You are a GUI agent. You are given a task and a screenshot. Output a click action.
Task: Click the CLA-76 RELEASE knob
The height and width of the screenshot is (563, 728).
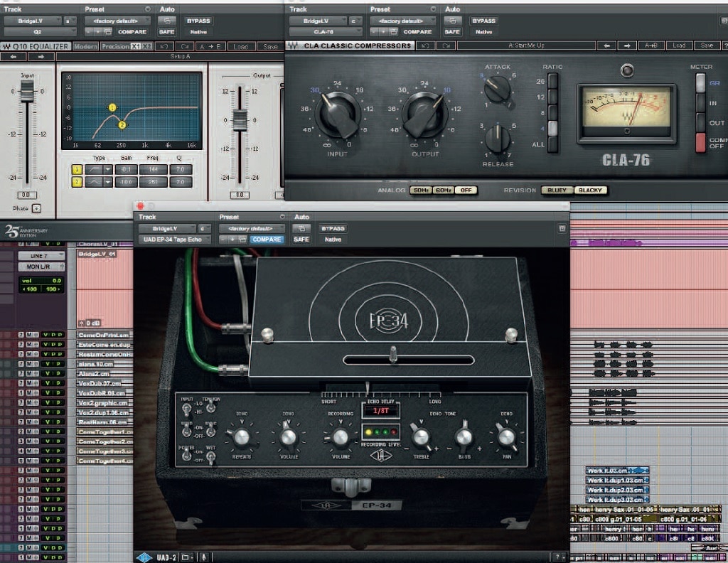(497, 139)
